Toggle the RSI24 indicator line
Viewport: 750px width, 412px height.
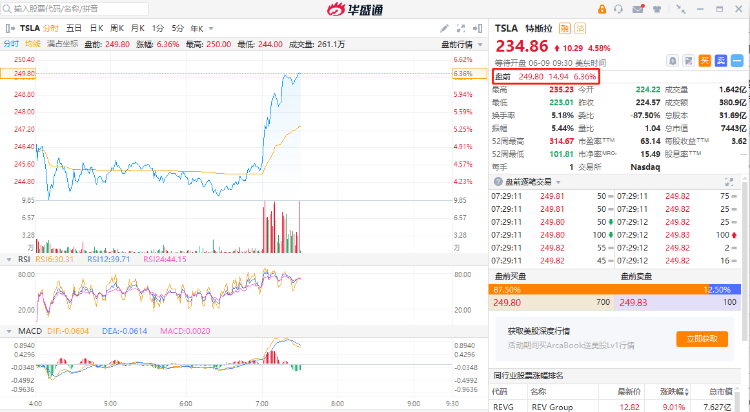[165, 259]
